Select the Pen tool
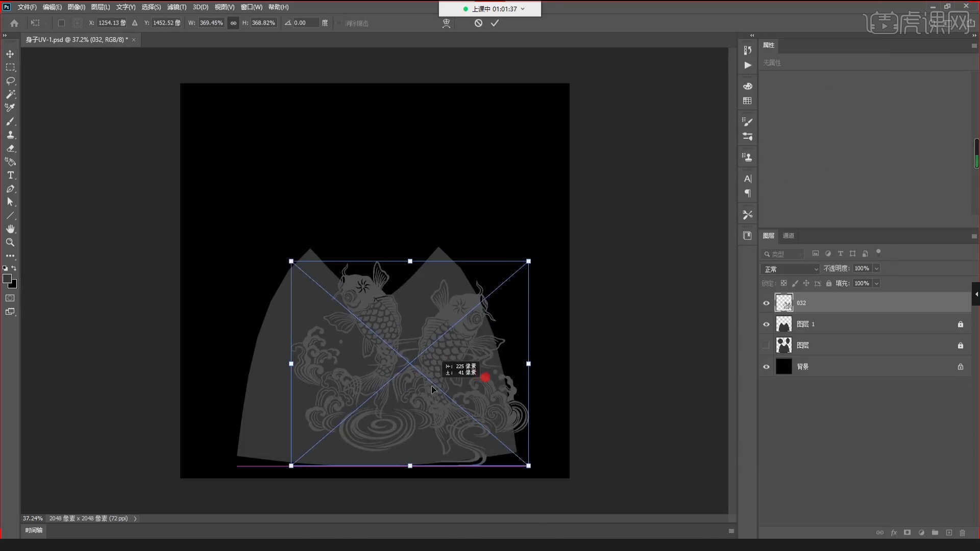 [x=10, y=189]
